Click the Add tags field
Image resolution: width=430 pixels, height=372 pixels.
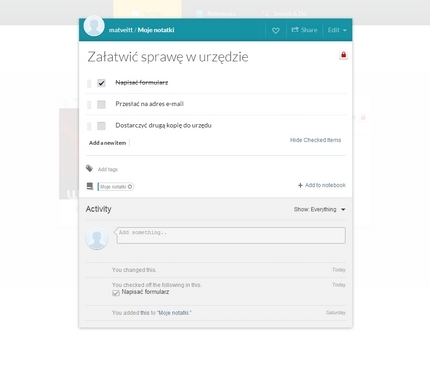108,169
